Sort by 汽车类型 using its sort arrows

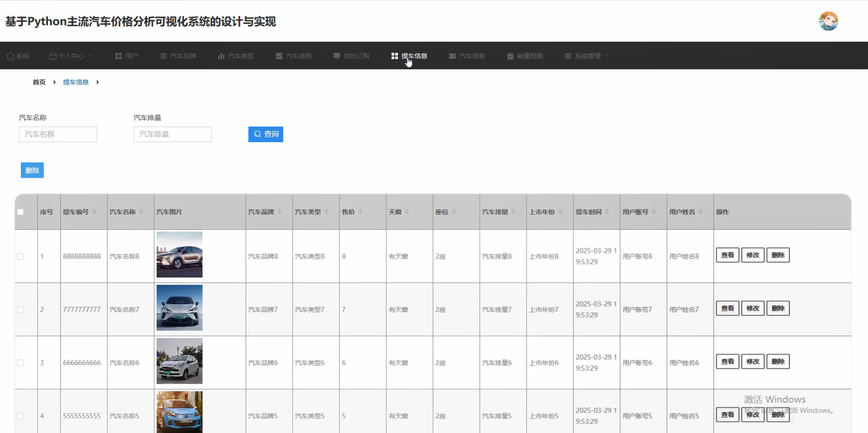[x=326, y=212]
